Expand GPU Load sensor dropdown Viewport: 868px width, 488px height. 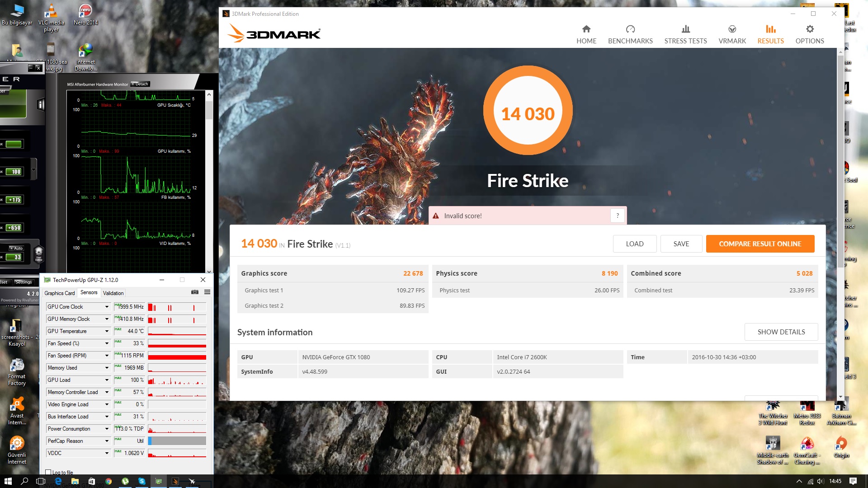107,380
